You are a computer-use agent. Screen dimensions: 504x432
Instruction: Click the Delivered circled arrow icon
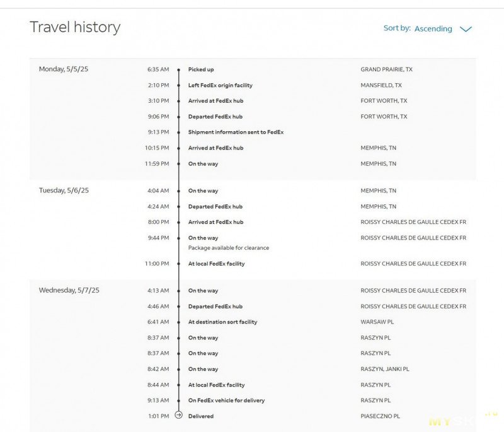tap(179, 415)
